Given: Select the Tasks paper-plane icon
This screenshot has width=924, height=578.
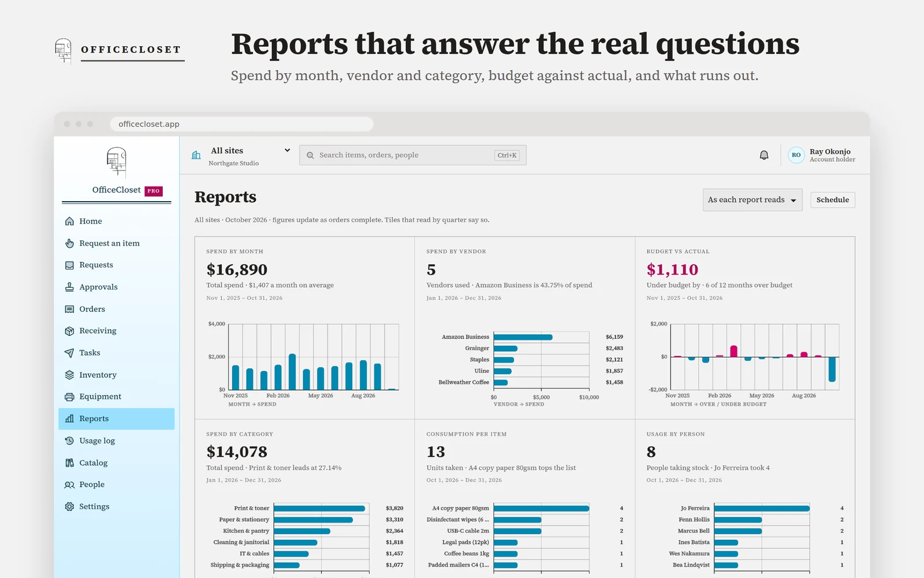Looking at the screenshot, I should pos(69,353).
